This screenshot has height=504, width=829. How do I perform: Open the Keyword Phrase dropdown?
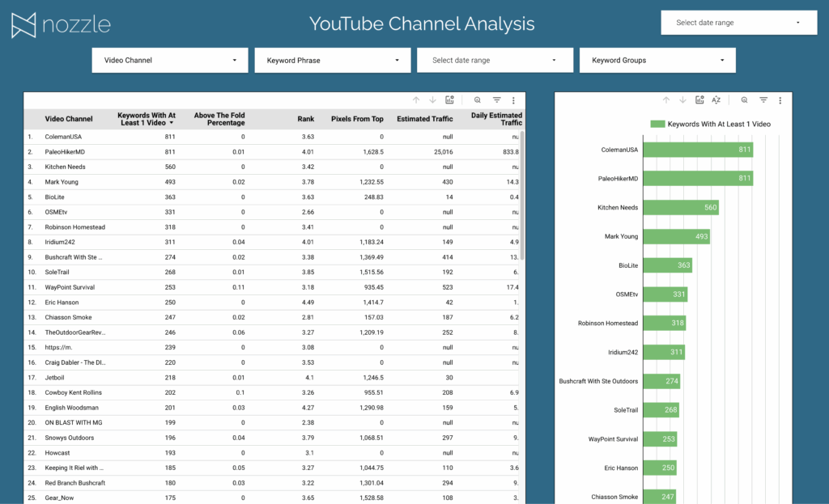click(x=332, y=60)
